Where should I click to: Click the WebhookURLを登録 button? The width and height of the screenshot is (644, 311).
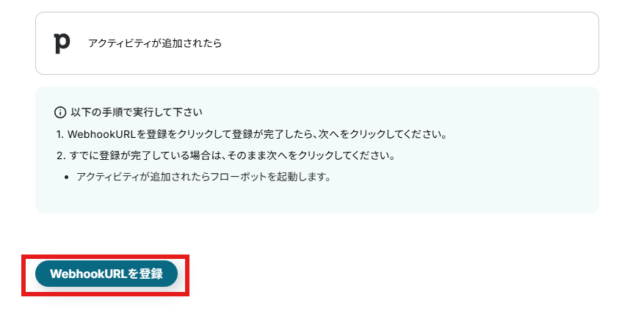point(106,274)
